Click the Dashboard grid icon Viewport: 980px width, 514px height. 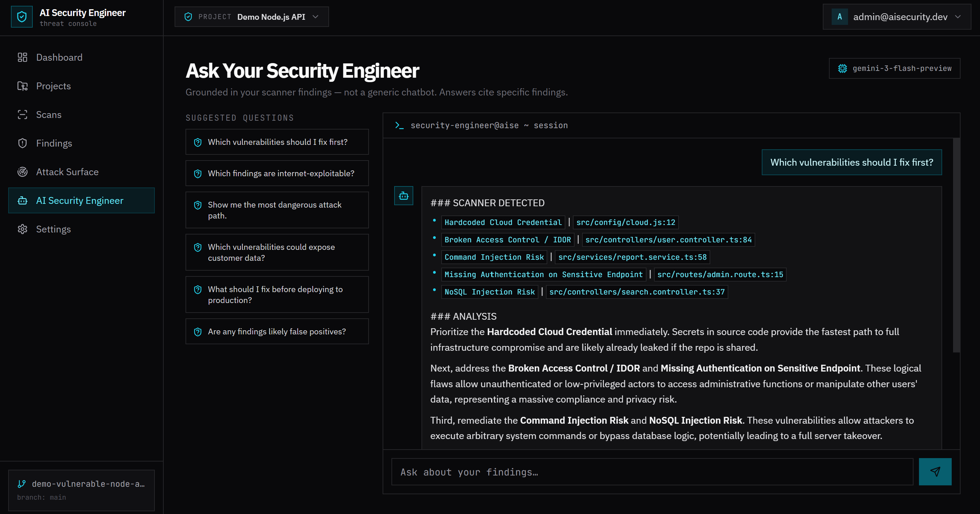coord(23,57)
